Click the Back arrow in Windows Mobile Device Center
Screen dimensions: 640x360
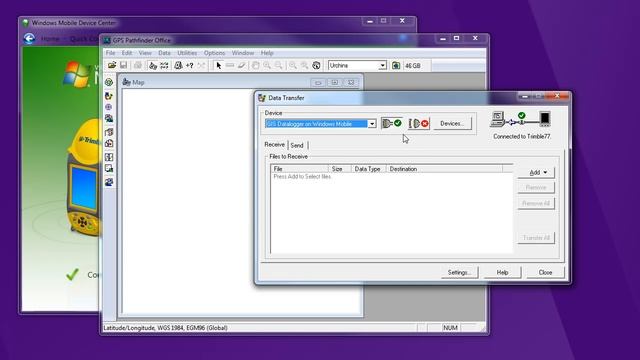point(29,39)
